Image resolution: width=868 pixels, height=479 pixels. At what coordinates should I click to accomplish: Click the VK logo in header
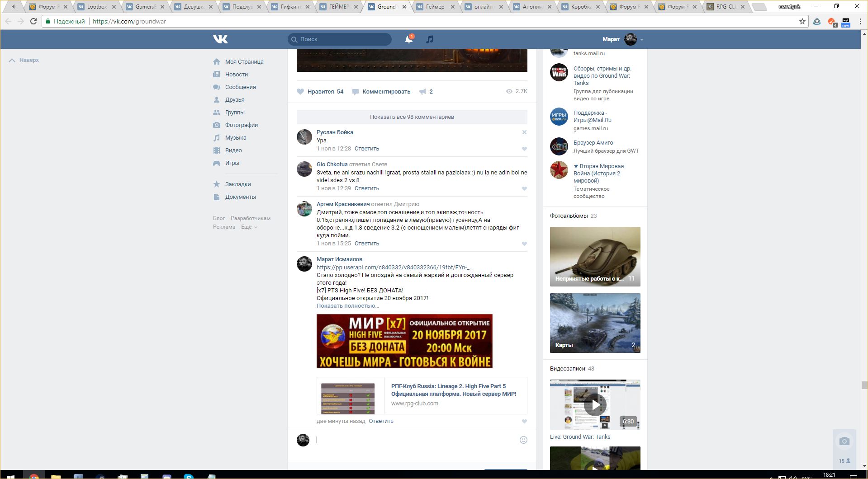[x=220, y=39]
